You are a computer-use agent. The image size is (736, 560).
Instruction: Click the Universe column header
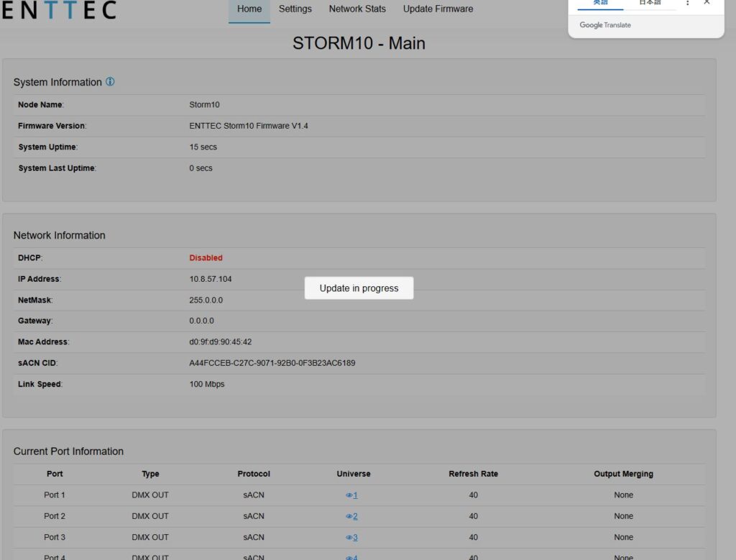354,474
